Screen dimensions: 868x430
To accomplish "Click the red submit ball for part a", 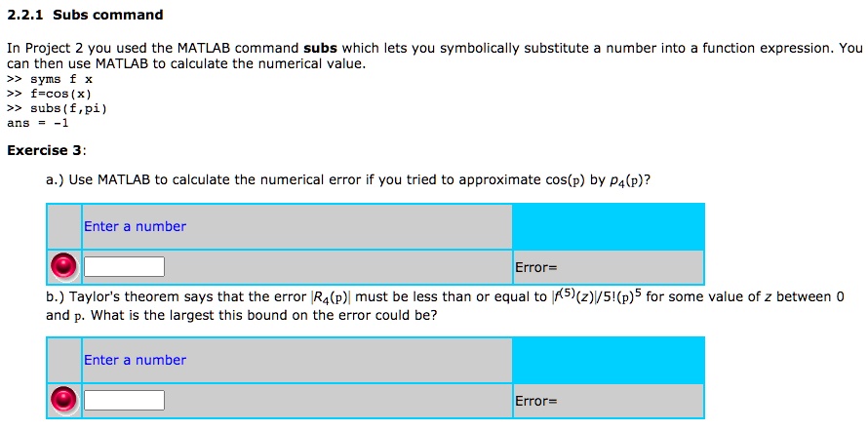I will pos(64,266).
